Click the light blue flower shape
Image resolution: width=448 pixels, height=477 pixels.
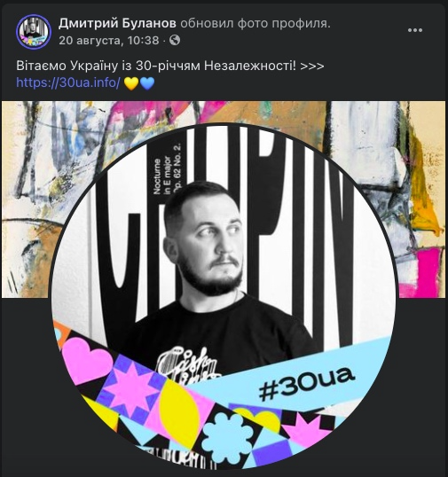229,437
